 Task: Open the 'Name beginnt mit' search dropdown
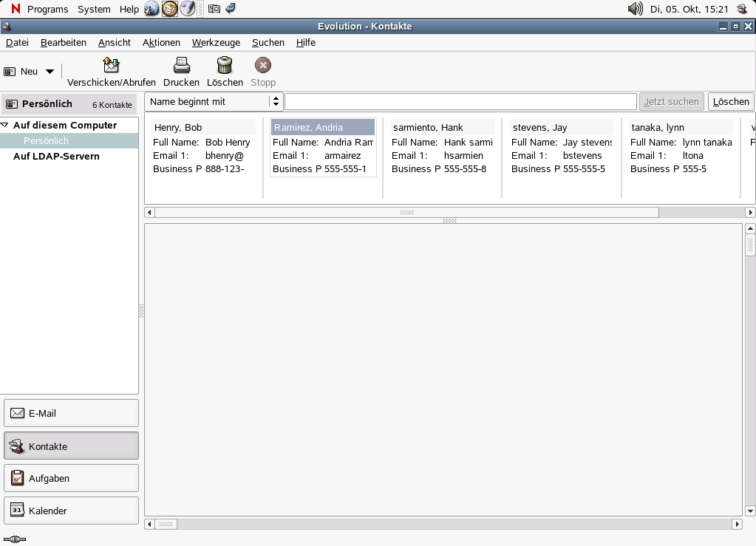point(214,101)
